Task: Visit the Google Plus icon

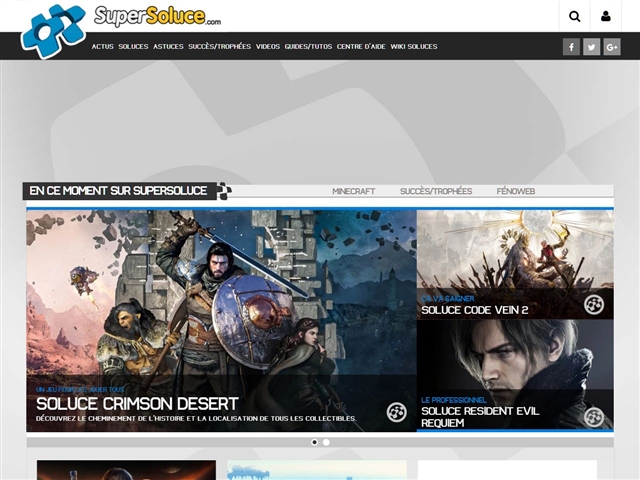Action: (x=612, y=47)
